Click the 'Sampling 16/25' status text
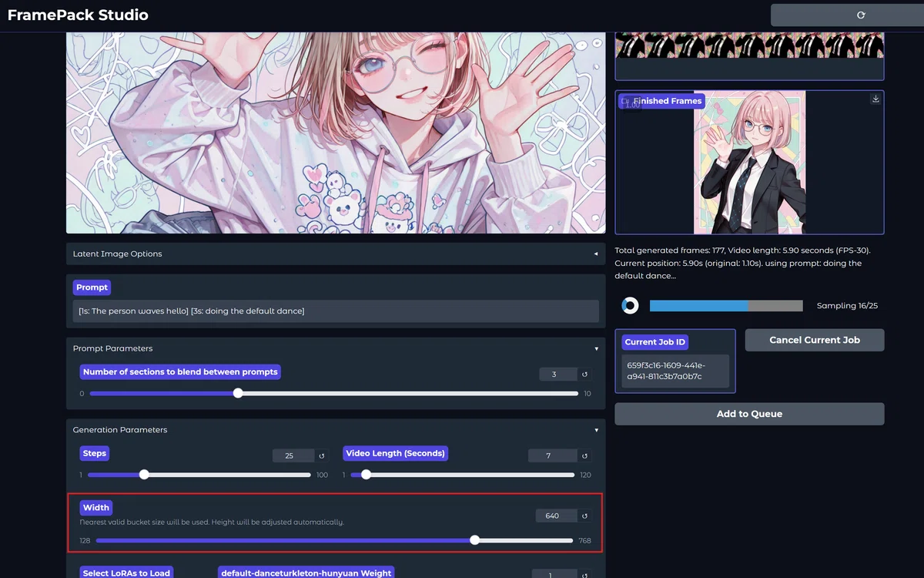Image resolution: width=924 pixels, height=578 pixels. pos(847,306)
